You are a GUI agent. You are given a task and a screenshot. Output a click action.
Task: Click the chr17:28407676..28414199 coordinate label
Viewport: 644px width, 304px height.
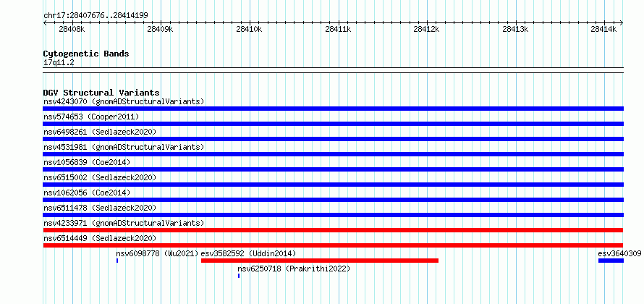point(96,16)
